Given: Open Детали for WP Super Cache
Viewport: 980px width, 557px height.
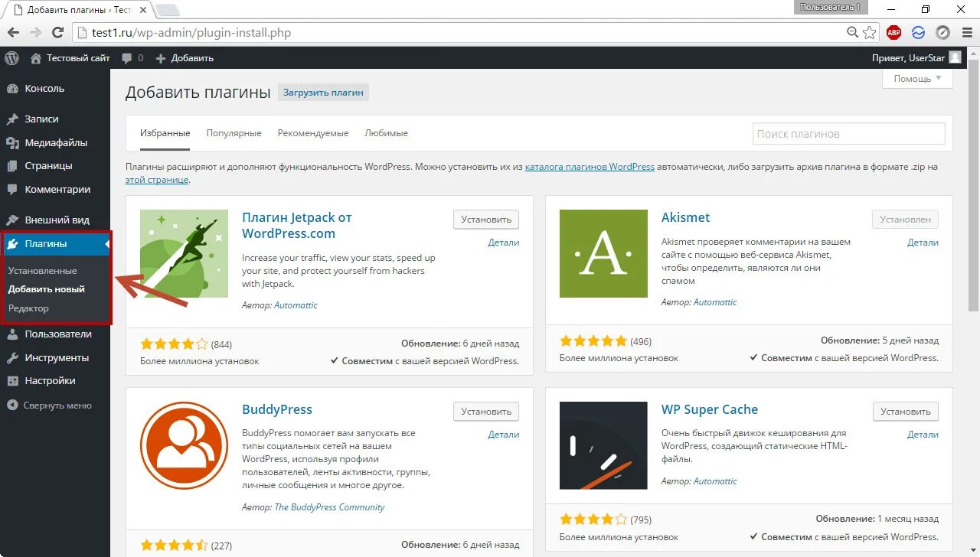Looking at the screenshot, I should point(923,435).
